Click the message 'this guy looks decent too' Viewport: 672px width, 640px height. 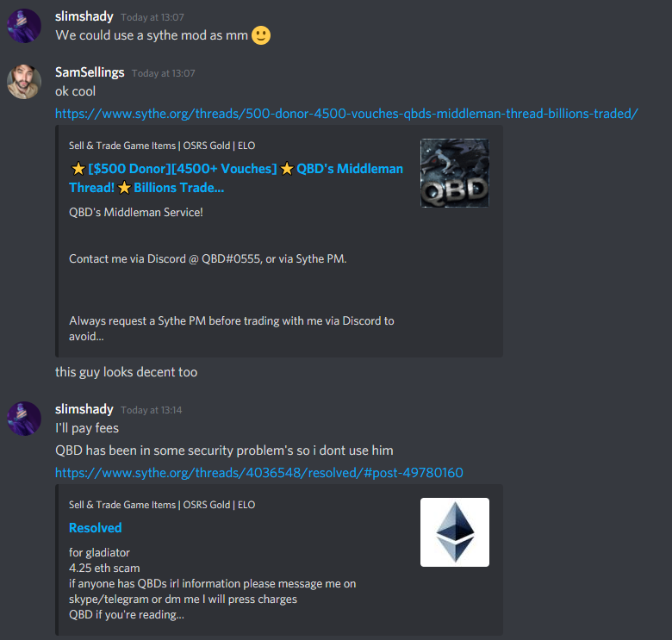(x=127, y=372)
